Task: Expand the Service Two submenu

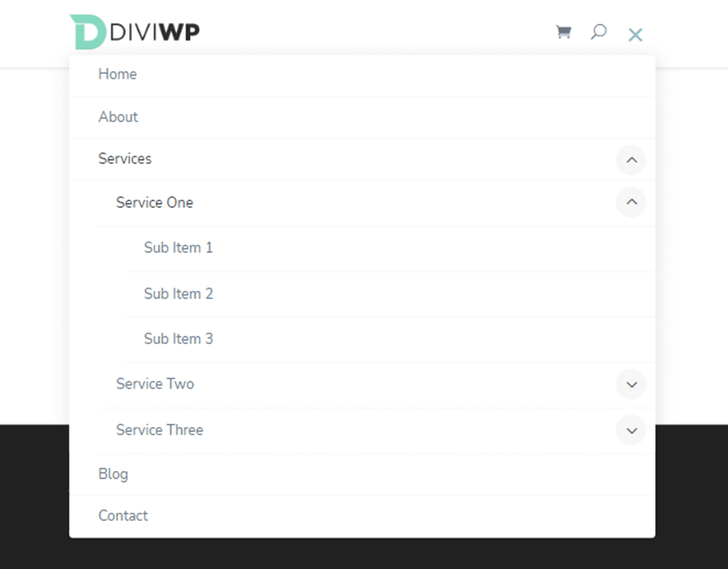Action: [631, 384]
